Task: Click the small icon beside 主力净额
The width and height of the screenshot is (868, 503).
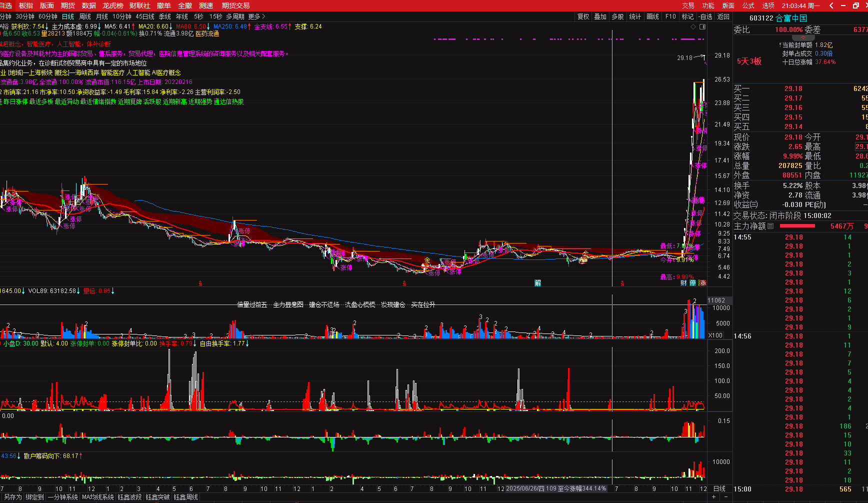Action: pyautogui.click(x=770, y=226)
